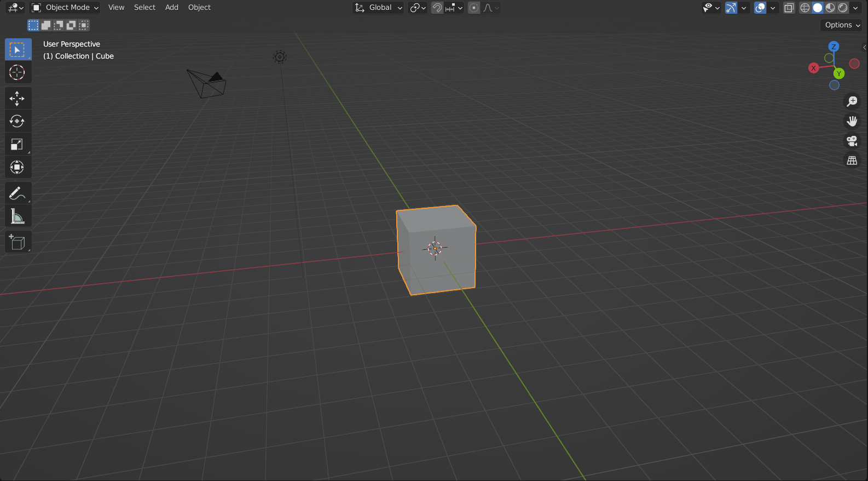Expand the sidebar using edge arrow

[x=864, y=47]
